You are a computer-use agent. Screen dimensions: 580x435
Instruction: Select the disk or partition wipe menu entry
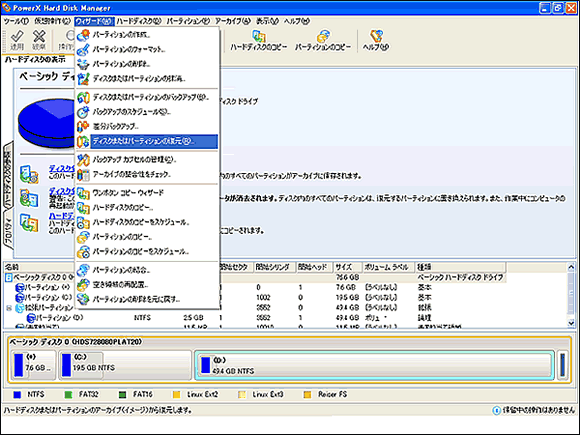click(147, 78)
